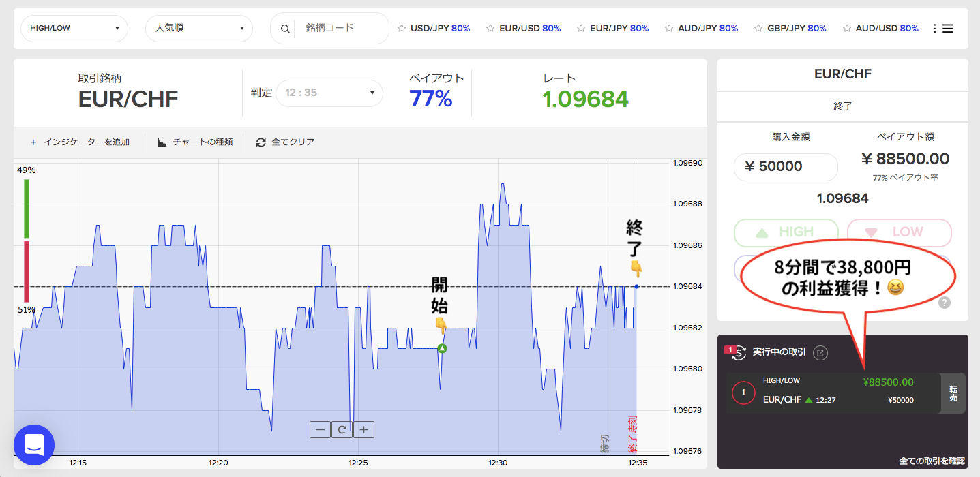Viewport: 980px width, 477px height.
Task: Click the red sentiment bar at 51%
Action: [x=27, y=271]
